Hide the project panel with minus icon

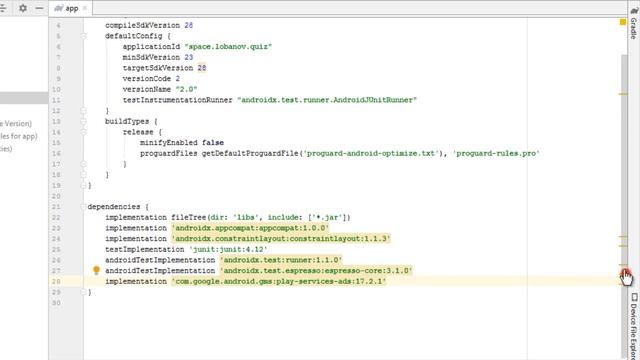39,8
